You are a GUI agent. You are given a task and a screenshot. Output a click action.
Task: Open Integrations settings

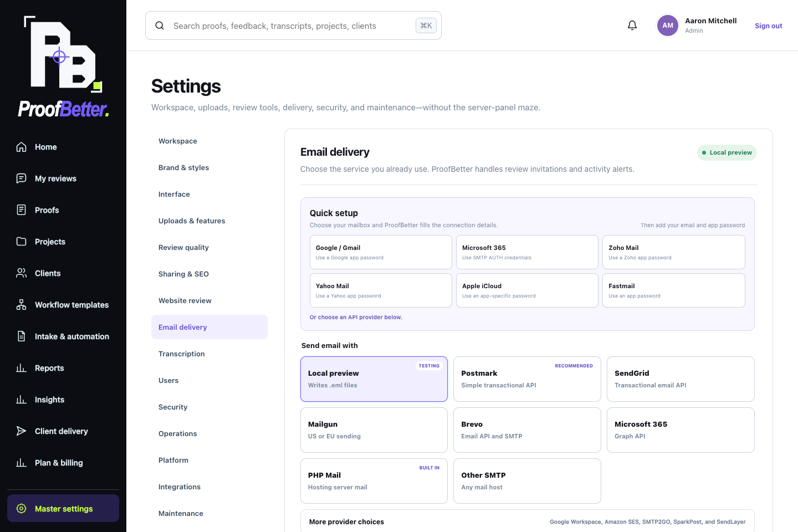[x=209, y=487]
